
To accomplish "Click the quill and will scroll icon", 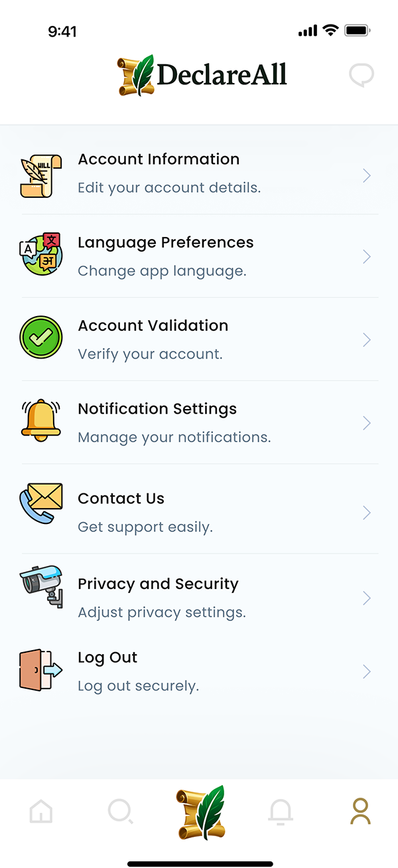I will coord(40,176).
